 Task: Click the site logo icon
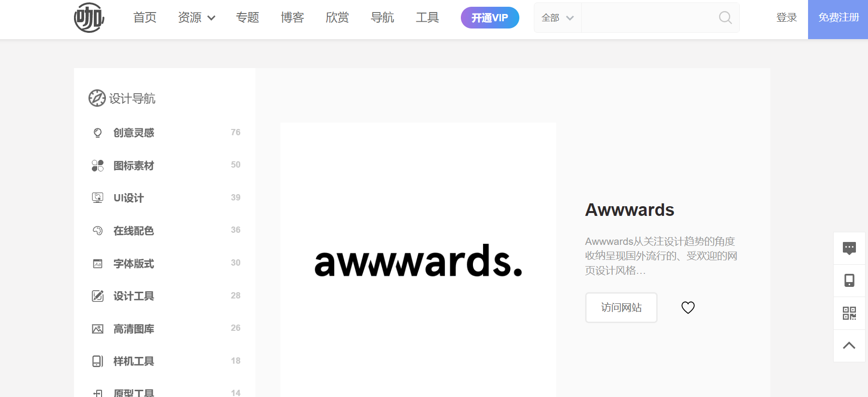click(x=89, y=18)
